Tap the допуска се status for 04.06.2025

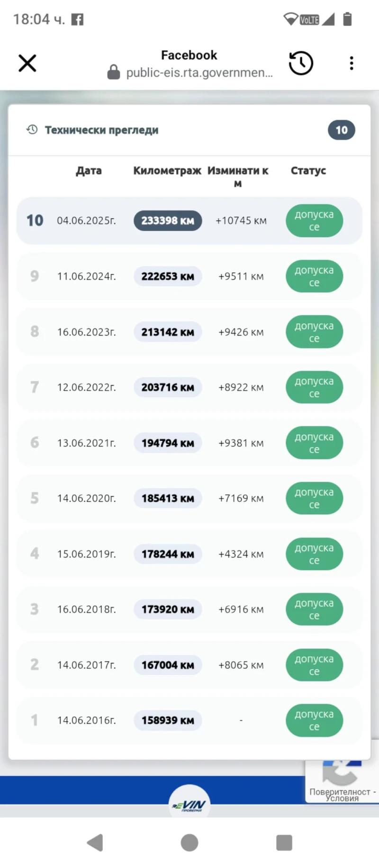pos(314,221)
